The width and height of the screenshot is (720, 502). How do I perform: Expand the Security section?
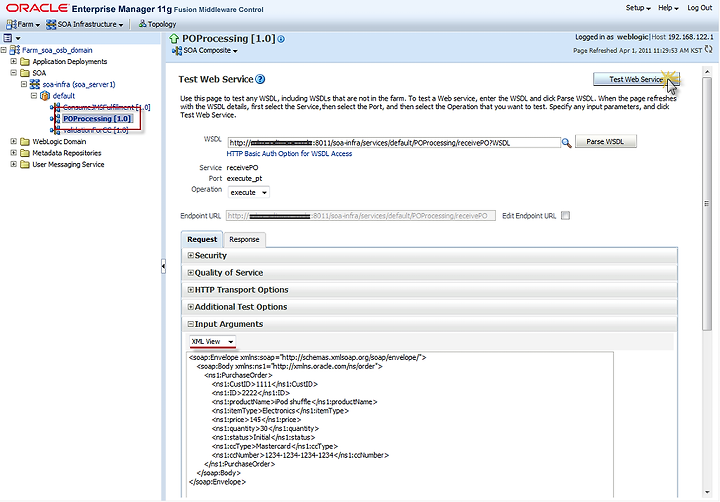(x=191, y=255)
